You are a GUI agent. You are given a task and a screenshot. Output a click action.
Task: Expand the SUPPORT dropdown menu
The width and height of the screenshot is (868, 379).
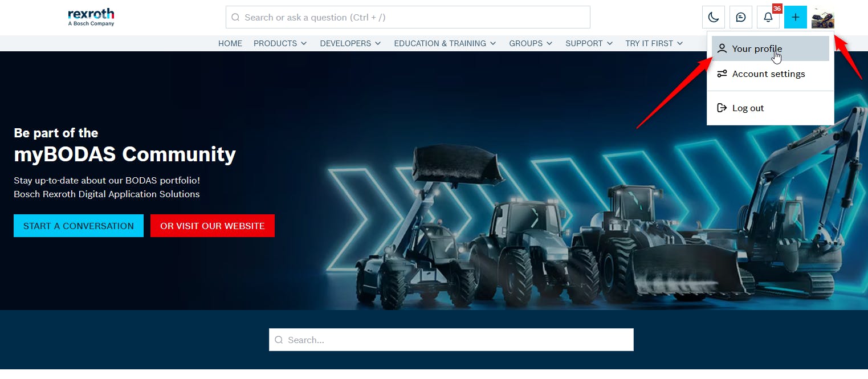[589, 43]
